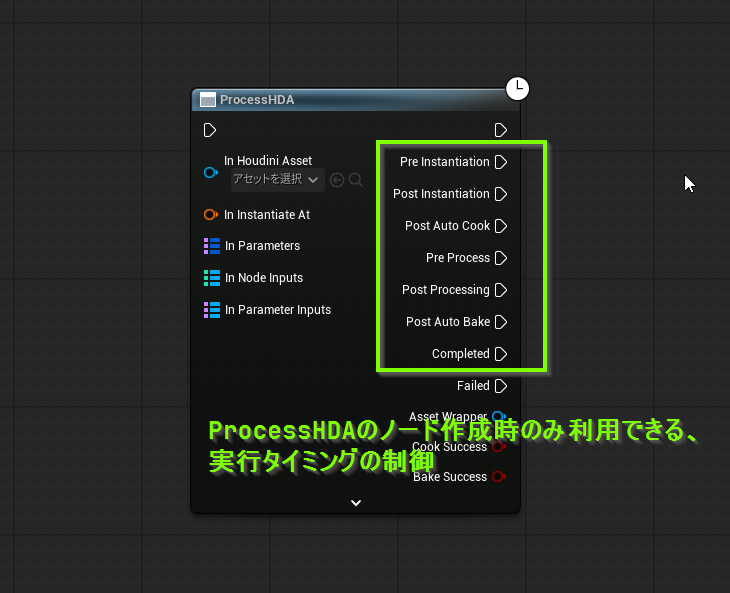Click the In Instantiate At transform pin

tap(210, 215)
